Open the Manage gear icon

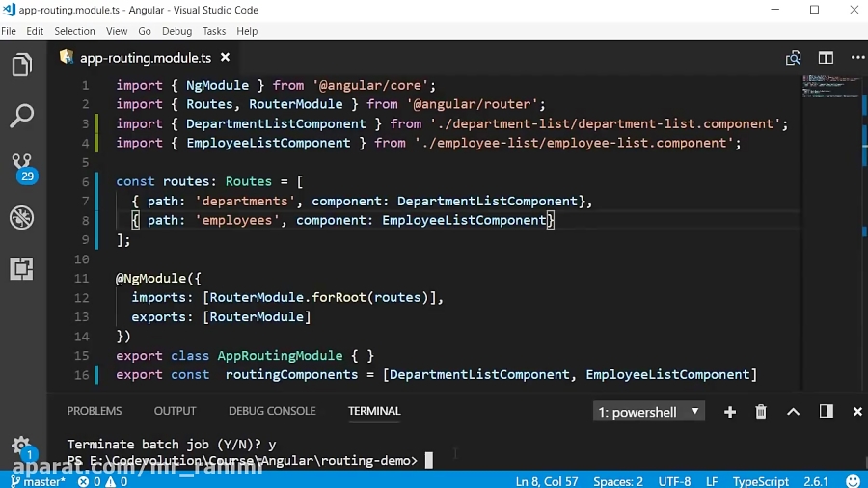pos(22,447)
